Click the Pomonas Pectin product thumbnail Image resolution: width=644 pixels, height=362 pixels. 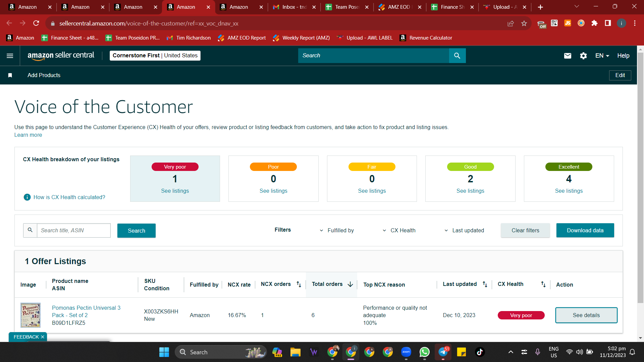click(31, 315)
